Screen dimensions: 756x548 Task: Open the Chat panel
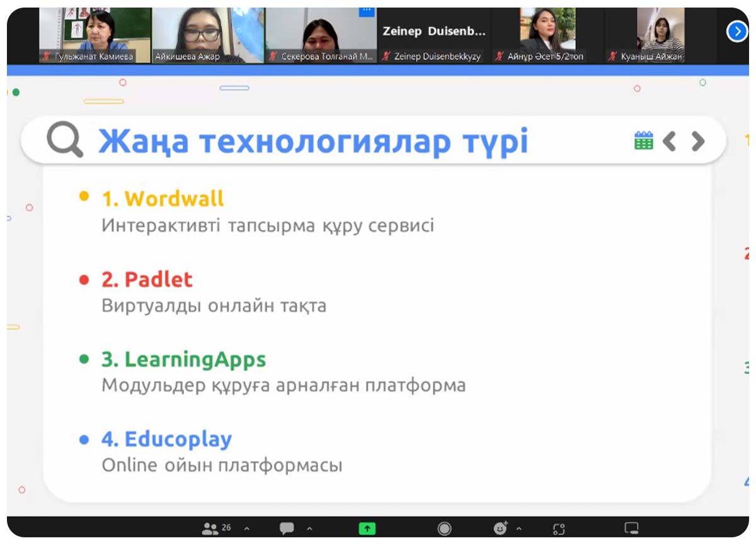[x=287, y=528]
